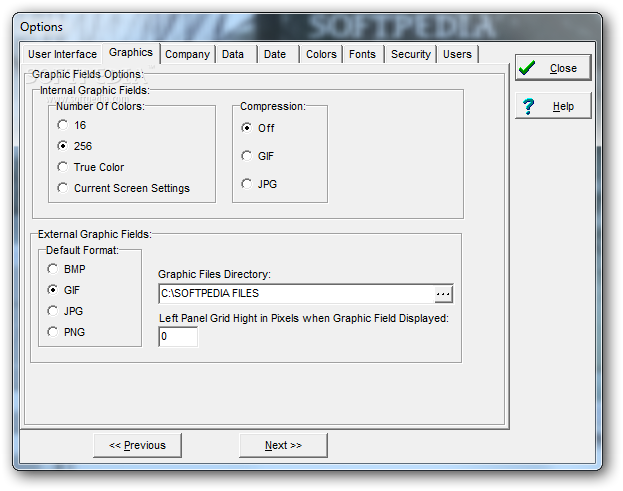623x491 pixels.
Task: Open the Graphics tab
Action: [131, 52]
